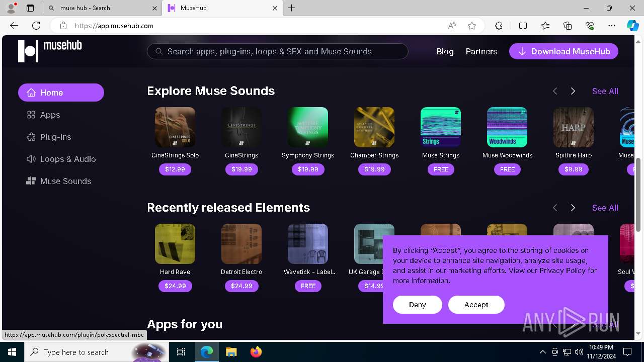Show previous Recently released Elements

tap(555, 208)
